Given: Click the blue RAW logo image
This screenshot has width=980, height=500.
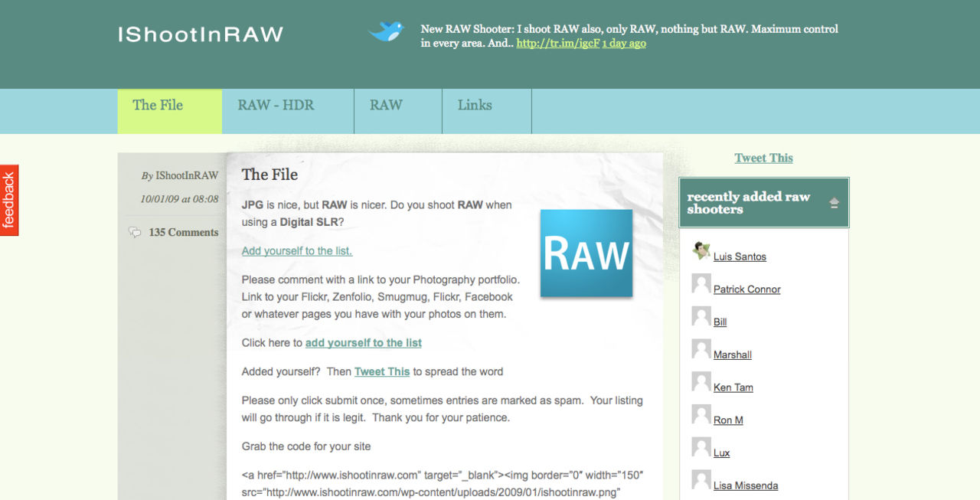Looking at the screenshot, I should [586, 253].
